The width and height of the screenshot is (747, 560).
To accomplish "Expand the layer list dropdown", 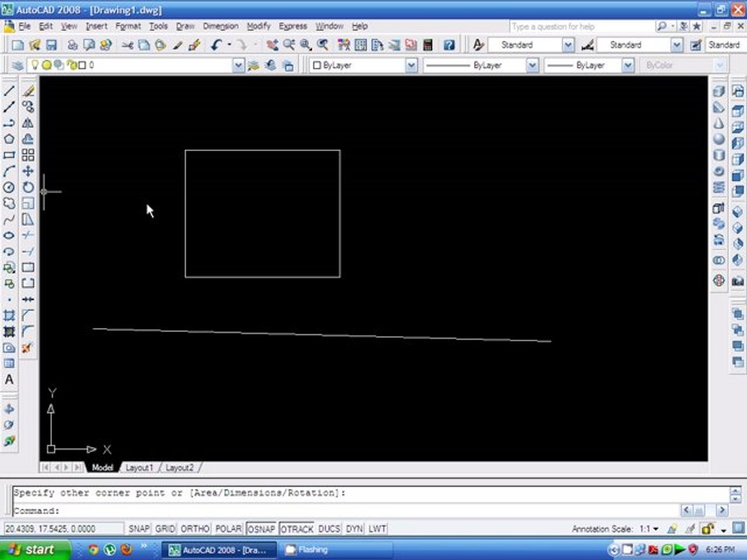I will click(x=238, y=65).
